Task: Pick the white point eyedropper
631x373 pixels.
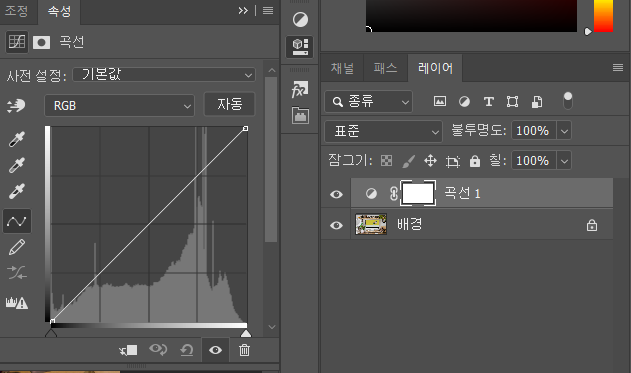Action: click(x=16, y=191)
